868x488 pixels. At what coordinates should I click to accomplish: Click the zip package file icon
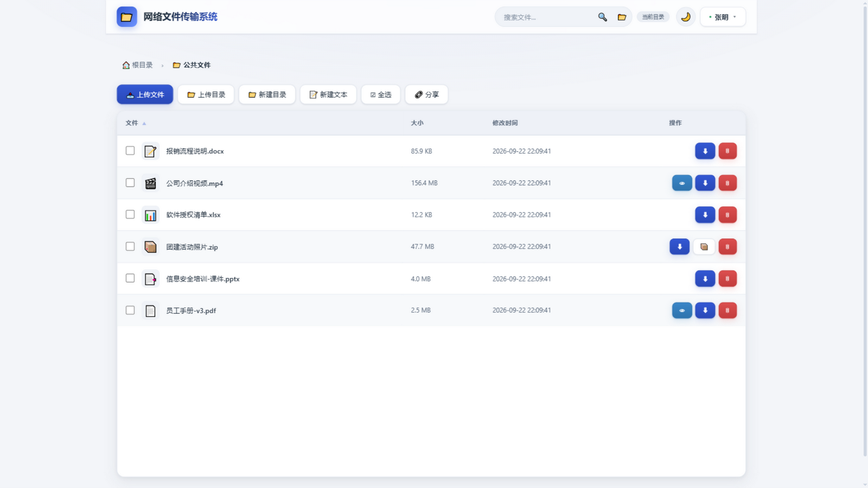pos(150,247)
